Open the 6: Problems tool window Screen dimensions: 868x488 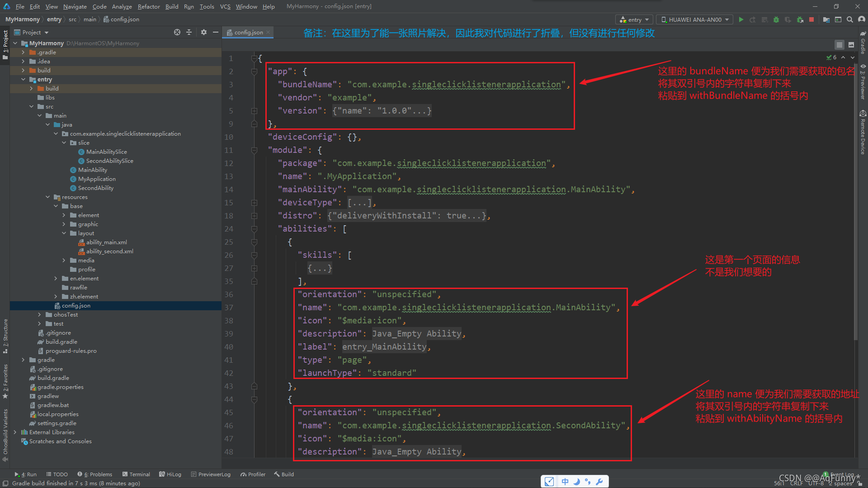pos(94,474)
